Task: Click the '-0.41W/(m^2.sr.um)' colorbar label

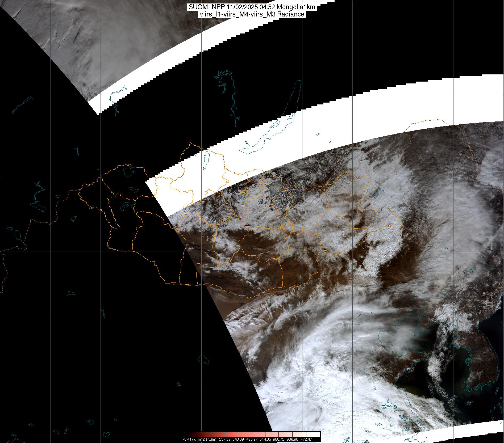Action: 199,439
